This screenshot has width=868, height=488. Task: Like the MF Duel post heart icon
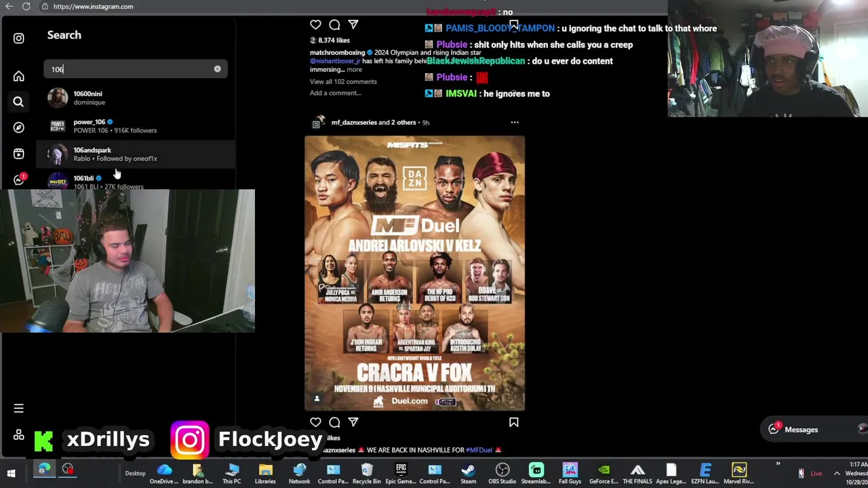[315, 422]
